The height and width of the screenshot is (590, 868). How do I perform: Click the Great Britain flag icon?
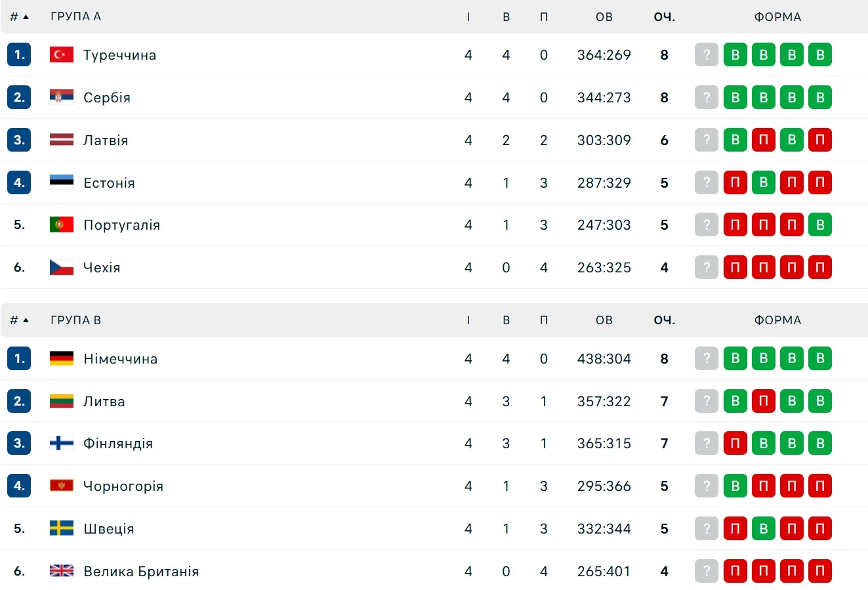pos(62,572)
